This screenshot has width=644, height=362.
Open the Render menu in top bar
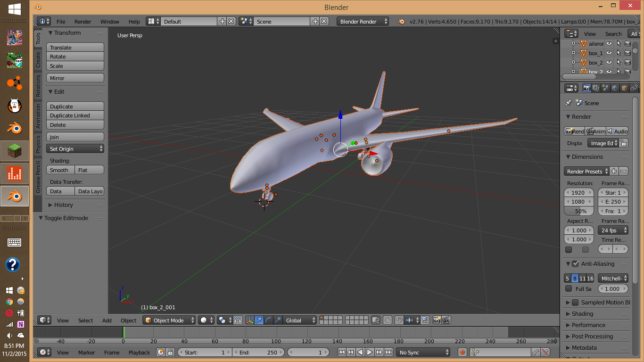coord(83,21)
